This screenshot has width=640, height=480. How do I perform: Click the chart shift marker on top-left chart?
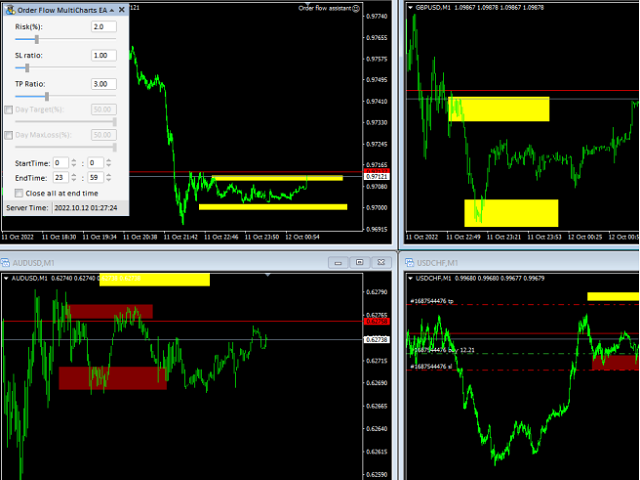point(308,4)
